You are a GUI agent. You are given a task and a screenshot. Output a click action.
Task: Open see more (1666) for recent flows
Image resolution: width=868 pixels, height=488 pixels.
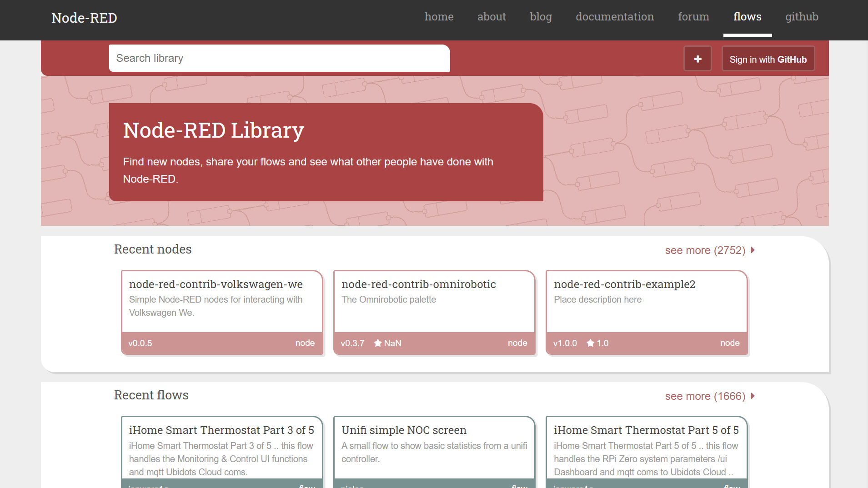pyautogui.click(x=705, y=396)
